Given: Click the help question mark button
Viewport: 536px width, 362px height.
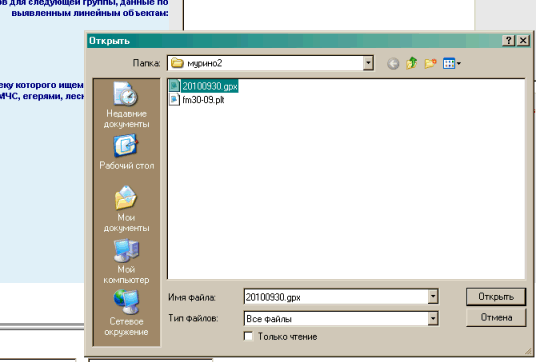Looking at the screenshot, I should [508, 41].
